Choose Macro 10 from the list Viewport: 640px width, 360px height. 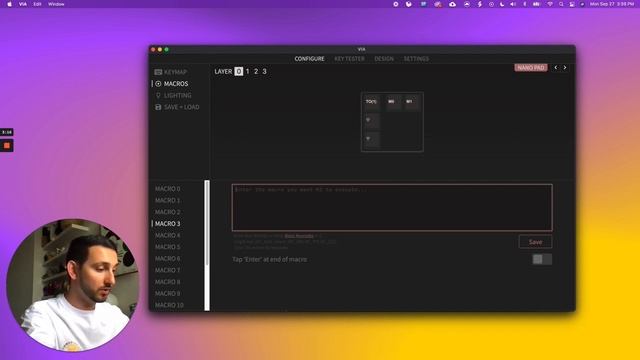click(x=169, y=305)
